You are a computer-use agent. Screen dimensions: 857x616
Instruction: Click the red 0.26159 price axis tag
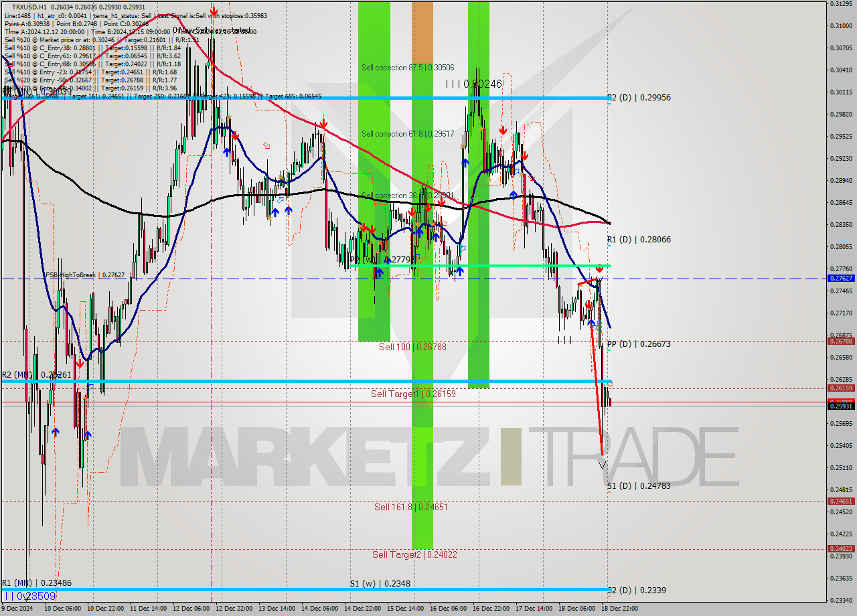(841, 388)
